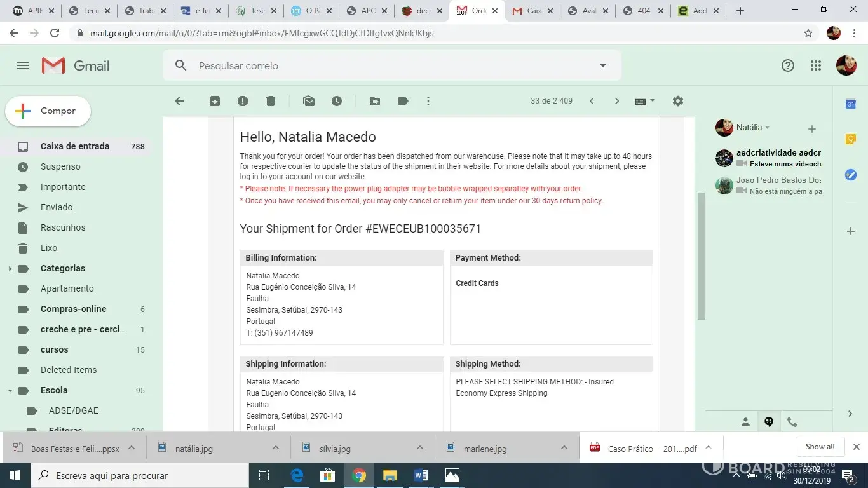Open File Explorer from the taskbar

point(390,475)
